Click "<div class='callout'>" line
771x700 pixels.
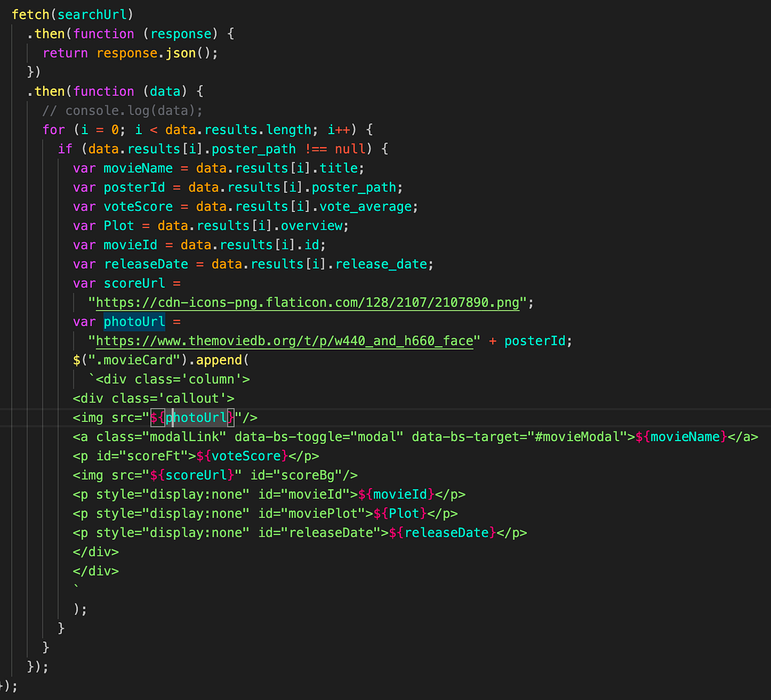point(154,399)
